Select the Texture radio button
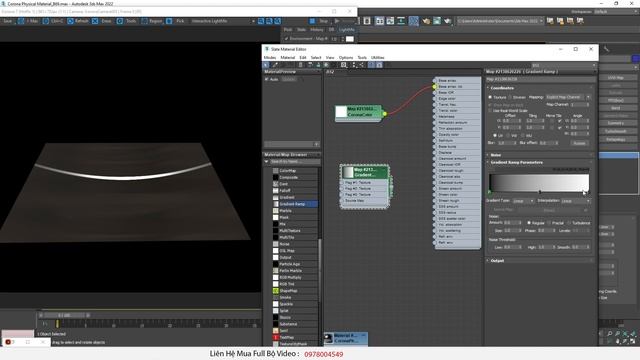The height and width of the screenshot is (360, 640). pos(490,97)
